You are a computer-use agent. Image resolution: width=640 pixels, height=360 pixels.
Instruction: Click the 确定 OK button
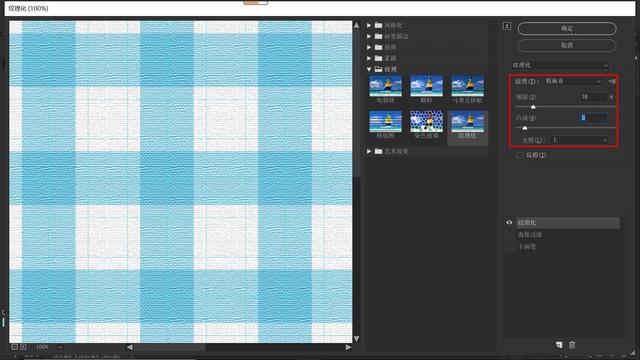[x=567, y=29]
